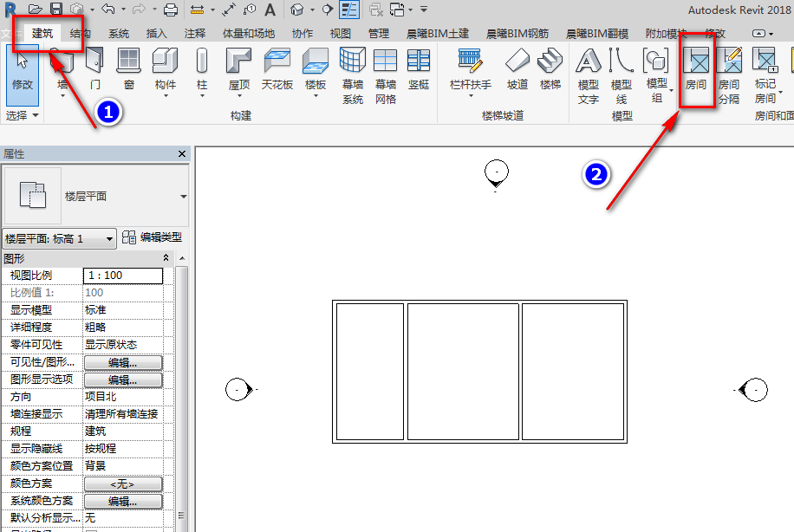Switch to the 视图 ribbon tab
794x532 pixels.
click(341, 34)
